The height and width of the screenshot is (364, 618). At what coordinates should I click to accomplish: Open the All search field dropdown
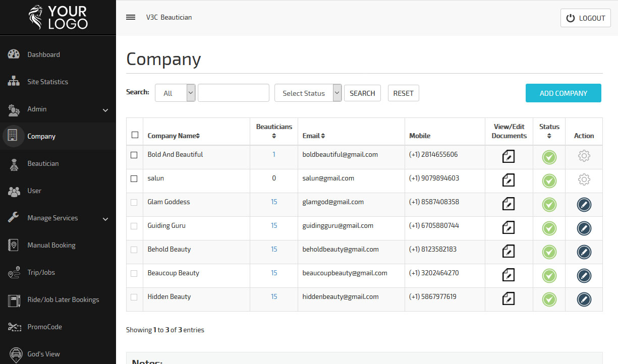175,93
